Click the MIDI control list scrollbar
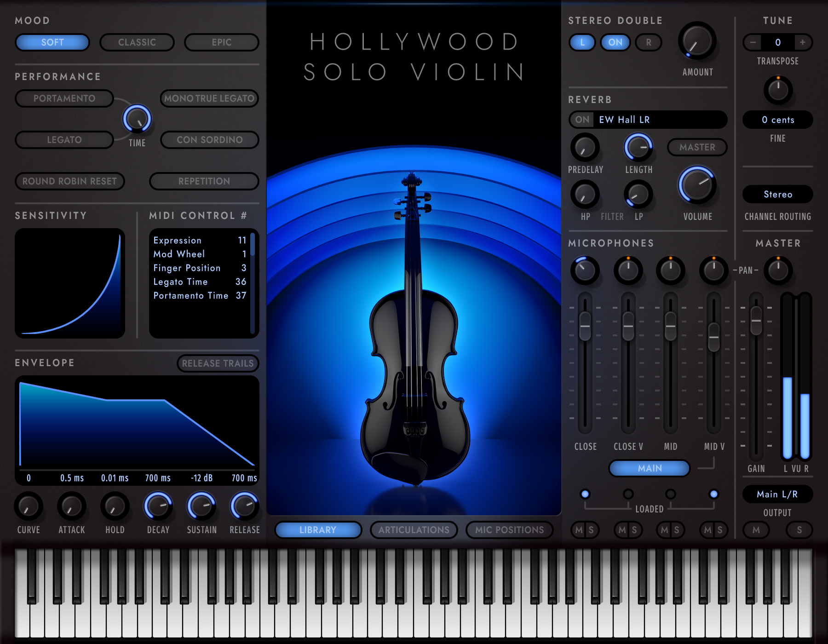 click(x=253, y=283)
